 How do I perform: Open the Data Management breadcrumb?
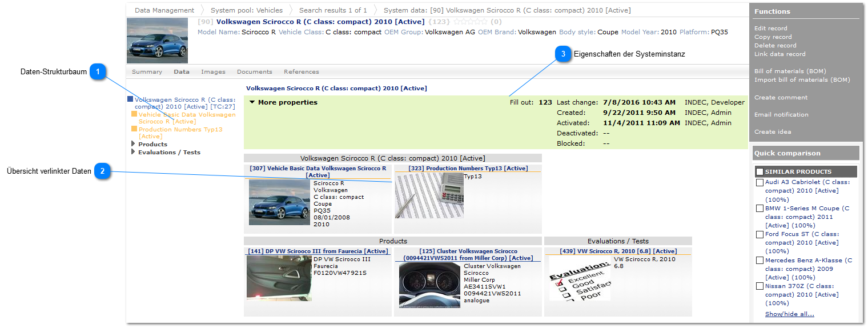(164, 10)
